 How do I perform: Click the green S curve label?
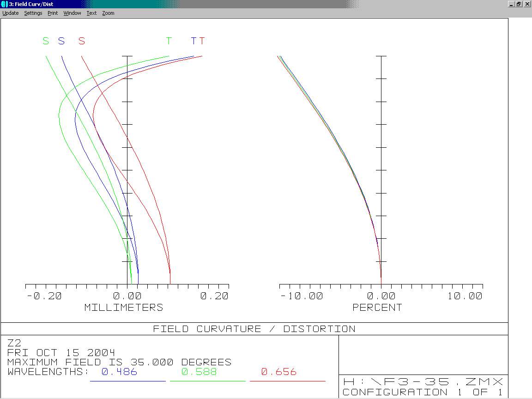pyautogui.click(x=46, y=41)
